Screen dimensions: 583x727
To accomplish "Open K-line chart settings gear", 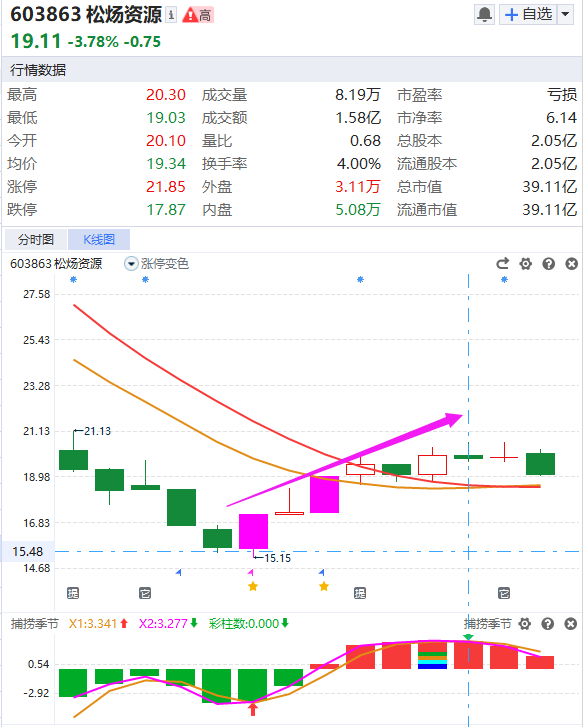I will pos(525,264).
